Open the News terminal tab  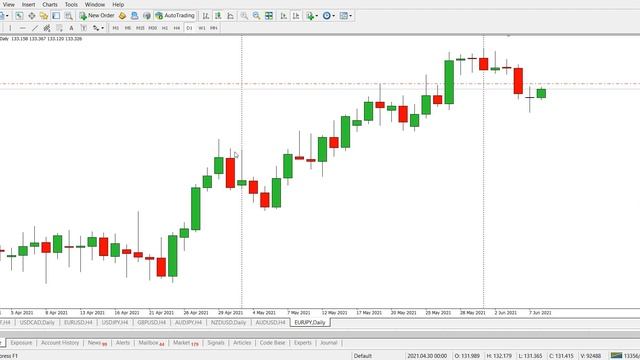pyautogui.click(x=97, y=343)
